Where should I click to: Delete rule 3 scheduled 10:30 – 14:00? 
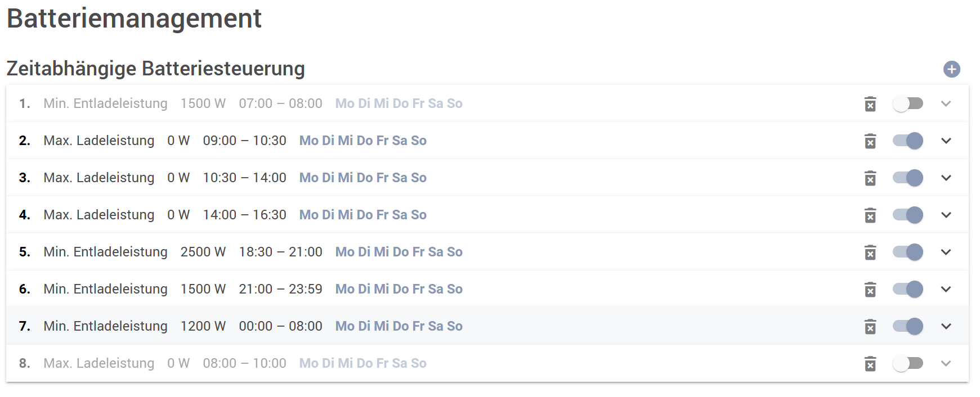[870, 178]
